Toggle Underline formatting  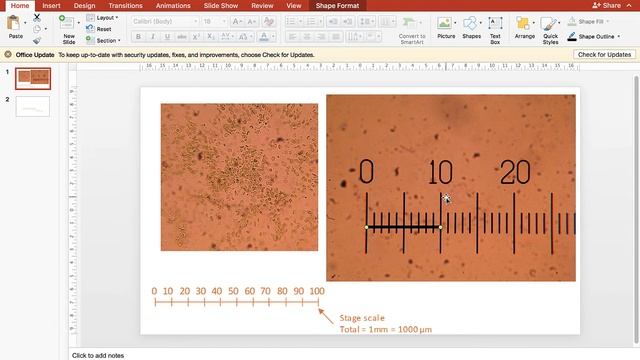tap(167, 37)
